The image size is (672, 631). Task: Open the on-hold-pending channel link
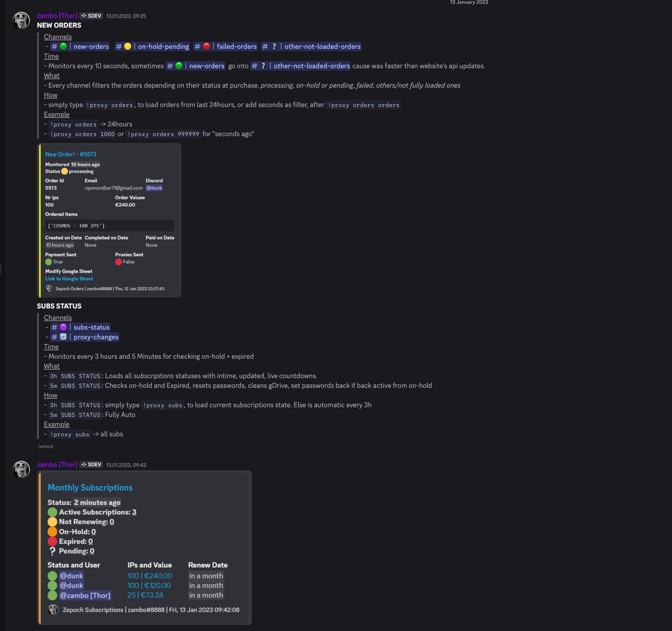152,47
